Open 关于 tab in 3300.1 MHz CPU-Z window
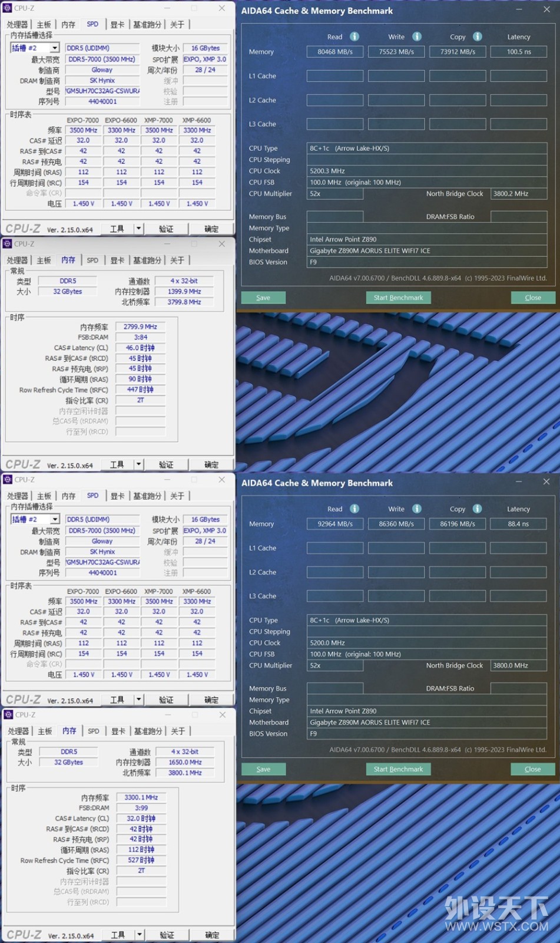 pos(178,731)
